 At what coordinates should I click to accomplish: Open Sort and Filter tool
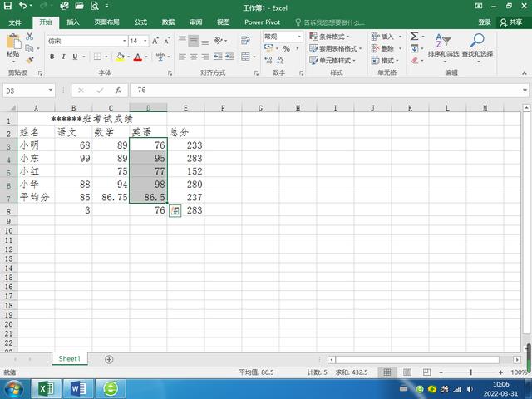pyautogui.click(x=443, y=46)
